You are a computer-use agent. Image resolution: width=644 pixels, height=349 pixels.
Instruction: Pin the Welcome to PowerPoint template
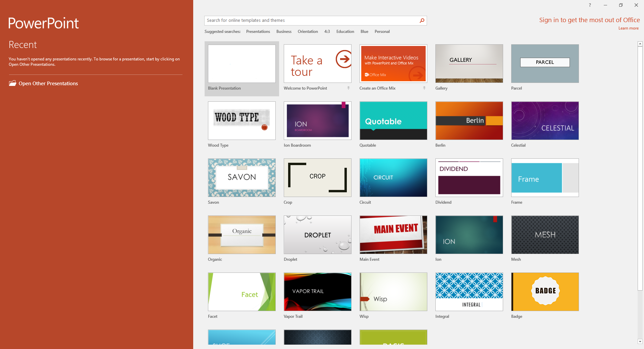click(348, 88)
